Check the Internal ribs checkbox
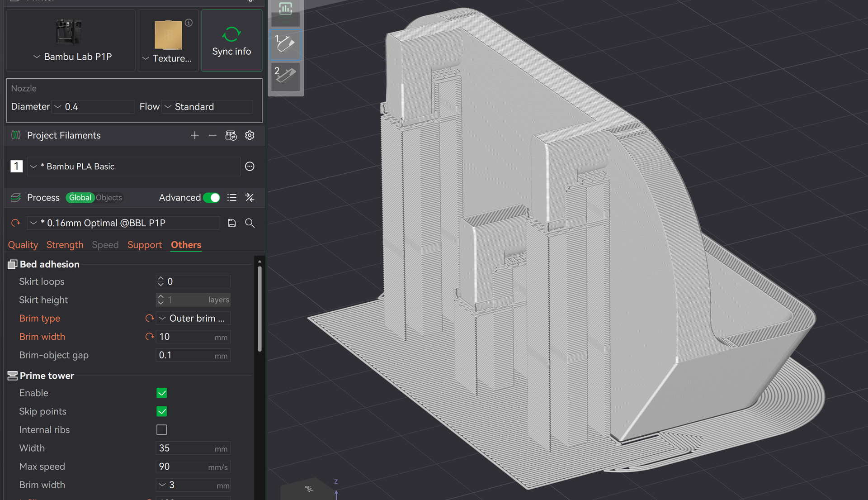 (x=161, y=430)
